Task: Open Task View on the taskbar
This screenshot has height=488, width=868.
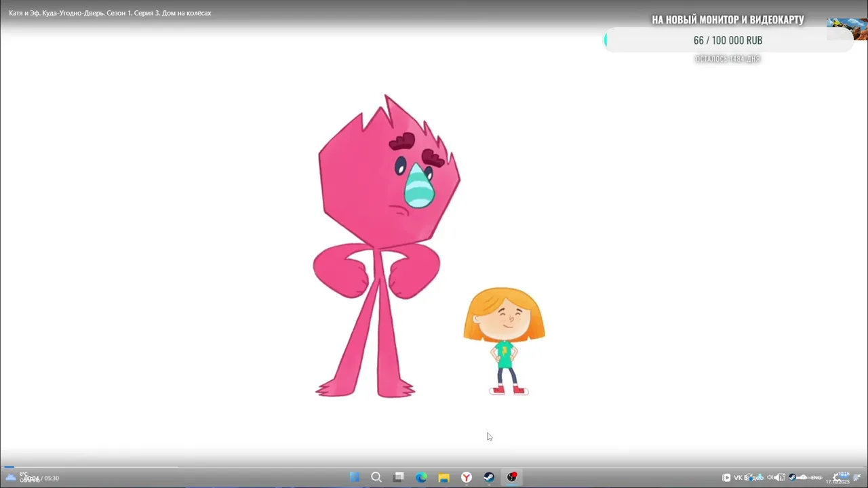Action: tap(399, 477)
